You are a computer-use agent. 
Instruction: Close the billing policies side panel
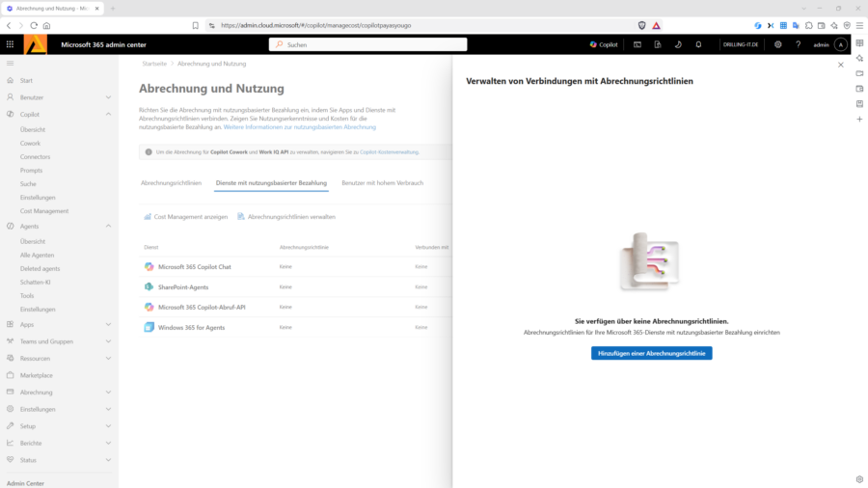[x=841, y=65]
